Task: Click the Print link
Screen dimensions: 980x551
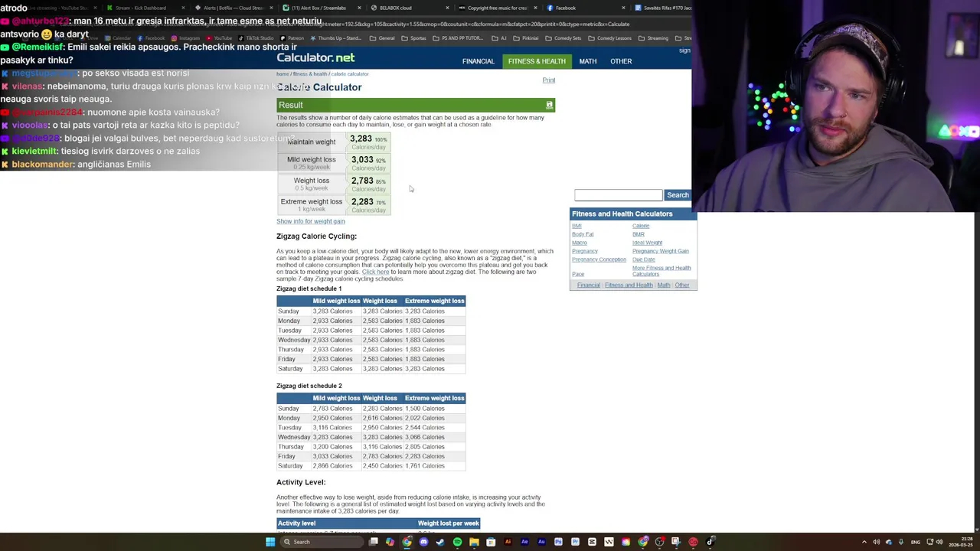Action: coord(549,80)
